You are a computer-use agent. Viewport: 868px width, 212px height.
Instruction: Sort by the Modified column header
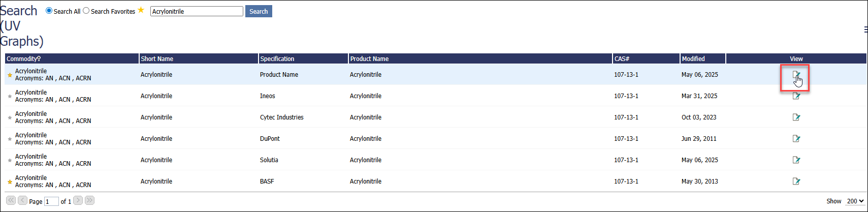pyautogui.click(x=693, y=59)
